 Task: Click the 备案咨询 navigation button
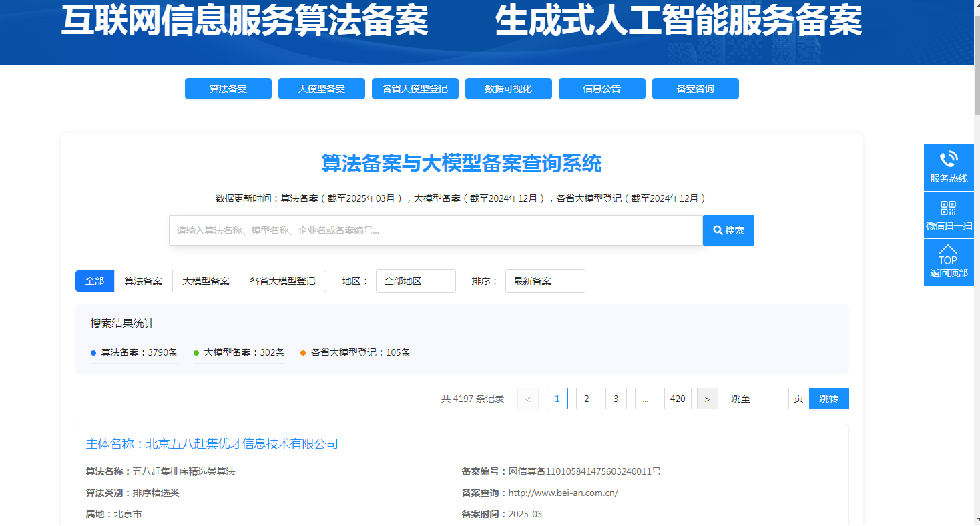[695, 89]
